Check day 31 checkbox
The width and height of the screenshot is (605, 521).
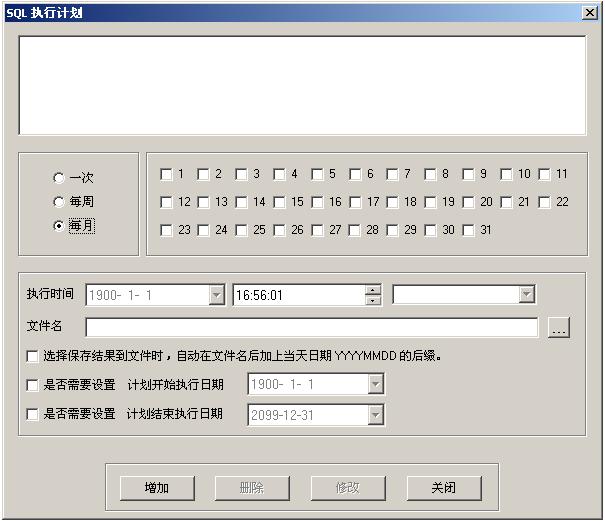click(468, 230)
